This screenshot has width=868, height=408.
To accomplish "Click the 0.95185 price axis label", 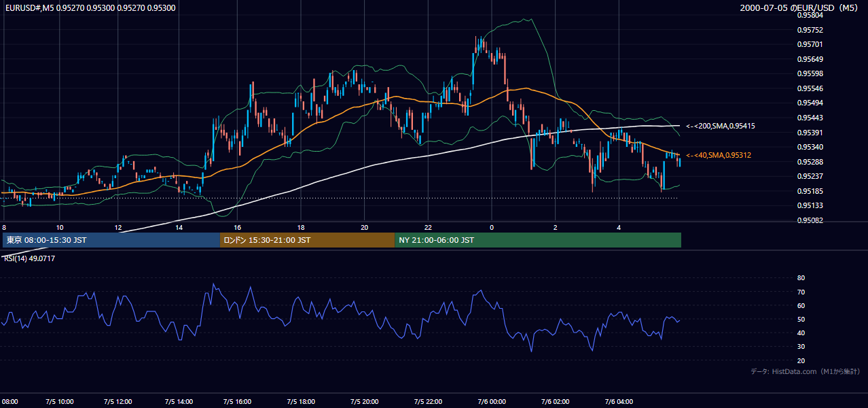I will (810, 191).
